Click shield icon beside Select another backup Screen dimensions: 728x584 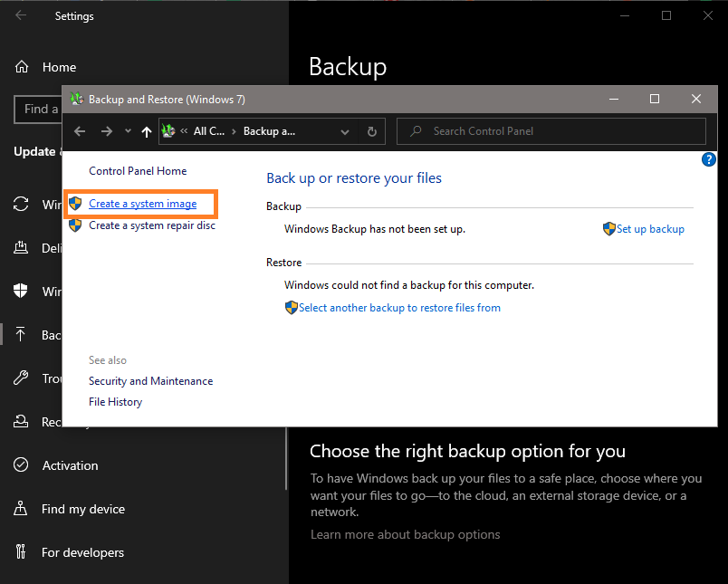click(291, 307)
